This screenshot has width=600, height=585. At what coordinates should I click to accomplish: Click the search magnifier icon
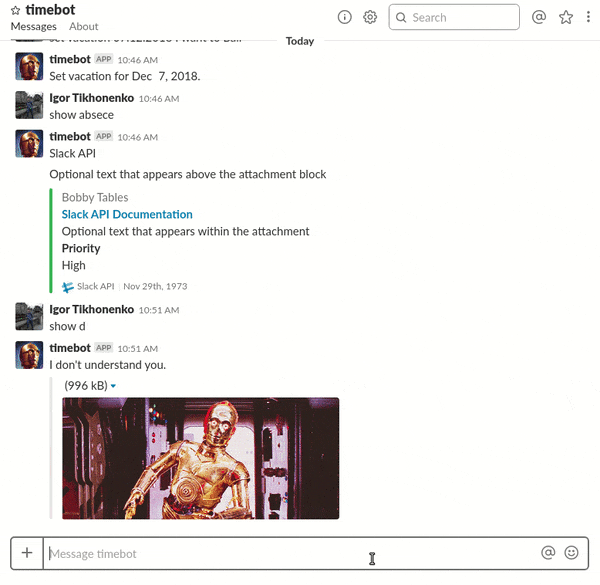coord(401,18)
